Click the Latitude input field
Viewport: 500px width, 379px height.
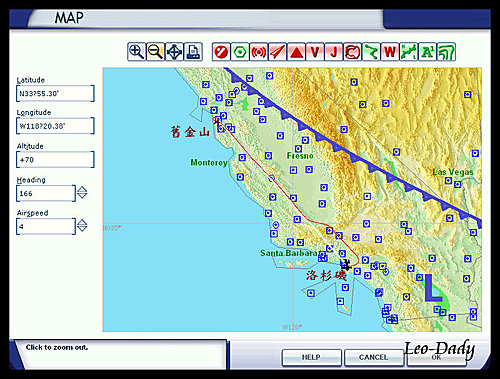click(x=55, y=93)
